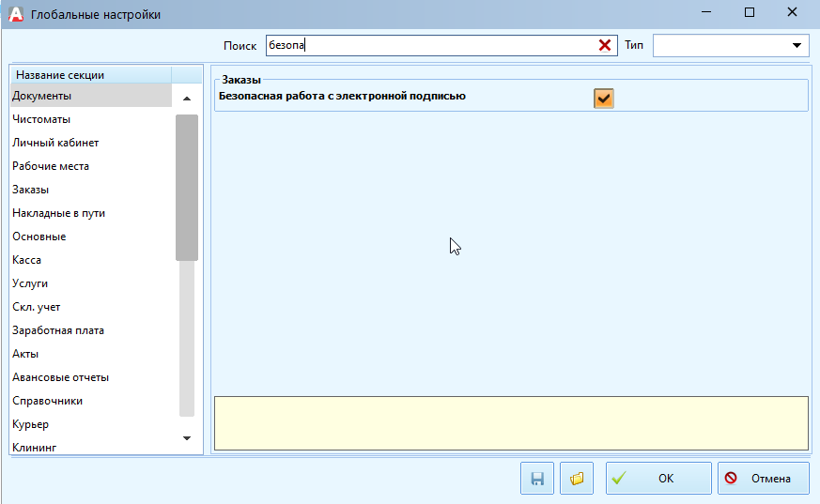Open the Тип dropdown list

(797, 45)
